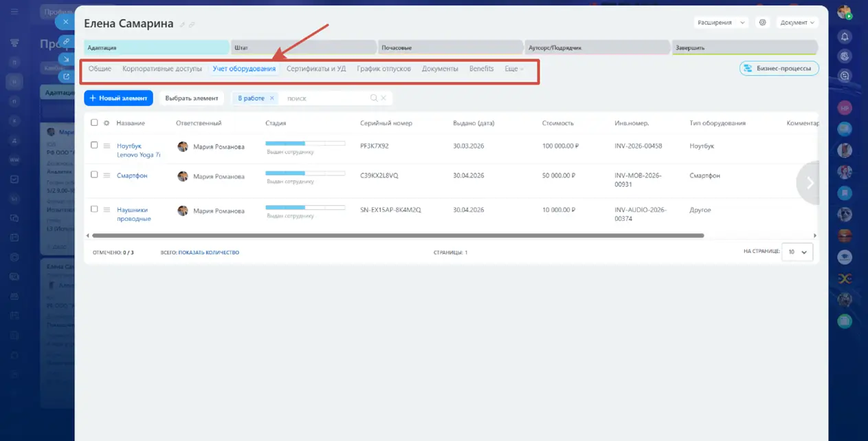Click the Новый элемент button
The image size is (868, 441).
point(118,98)
